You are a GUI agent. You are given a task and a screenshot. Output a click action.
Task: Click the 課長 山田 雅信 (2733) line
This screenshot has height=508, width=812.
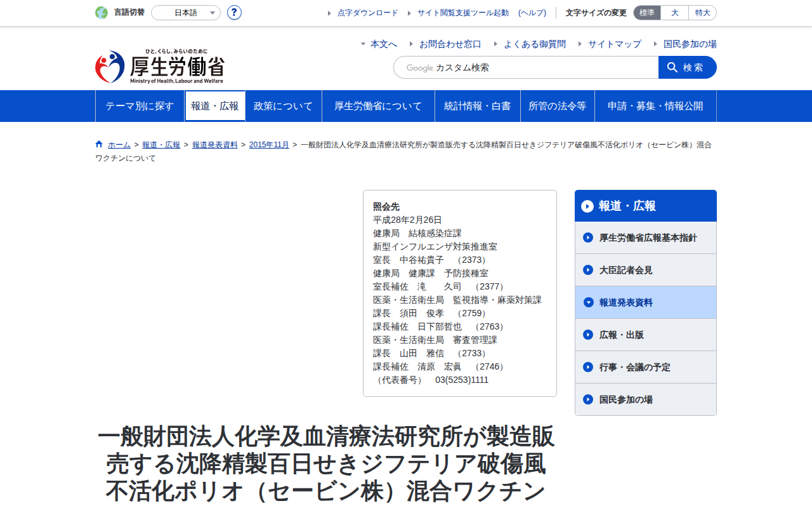coord(431,353)
